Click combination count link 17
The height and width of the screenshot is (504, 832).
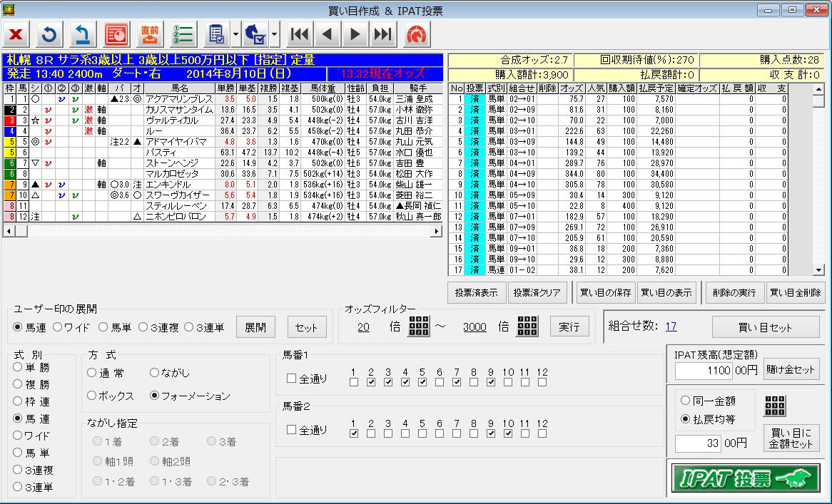click(x=671, y=326)
